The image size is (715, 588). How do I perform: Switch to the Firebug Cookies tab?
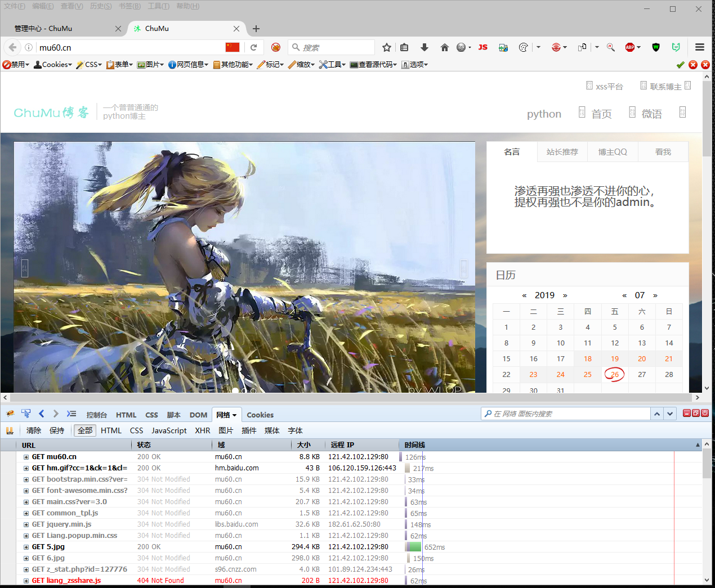point(260,415)
